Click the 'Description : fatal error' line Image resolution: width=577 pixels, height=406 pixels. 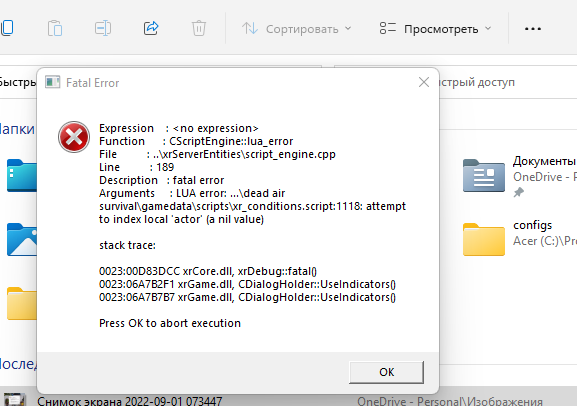pos(162,180)
